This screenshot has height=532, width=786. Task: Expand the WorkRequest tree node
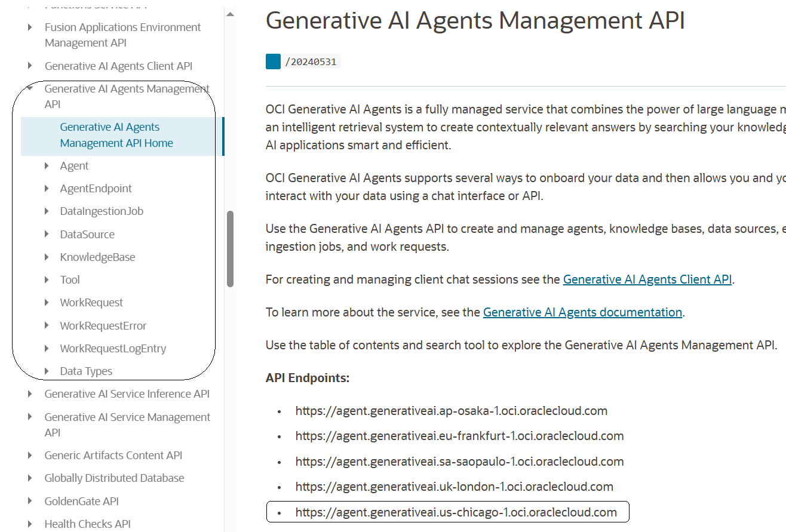47,303
